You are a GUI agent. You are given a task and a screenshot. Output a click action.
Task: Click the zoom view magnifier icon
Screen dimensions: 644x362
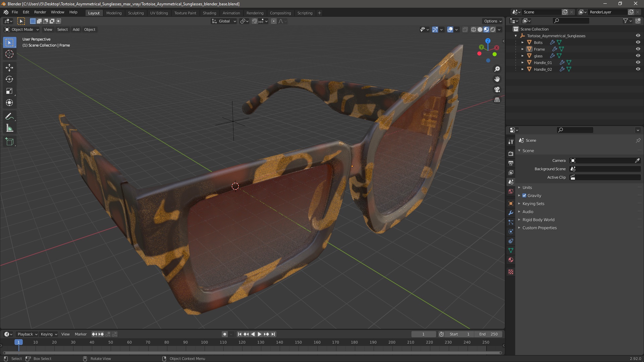(497, 69)
